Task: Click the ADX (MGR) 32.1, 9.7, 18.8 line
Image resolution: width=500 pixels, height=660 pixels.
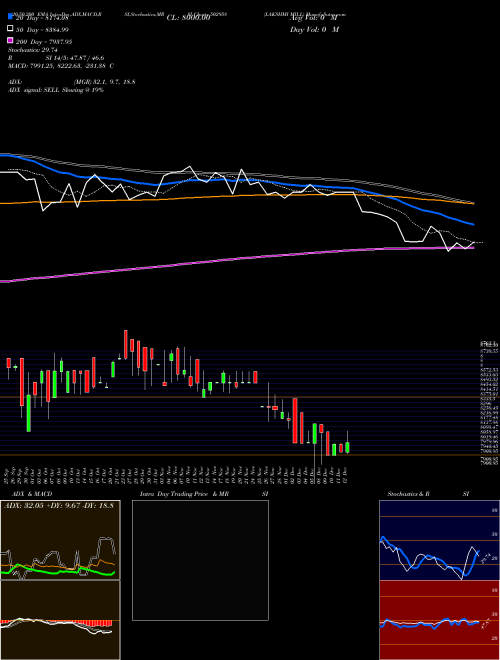Action: pos(72,82)
